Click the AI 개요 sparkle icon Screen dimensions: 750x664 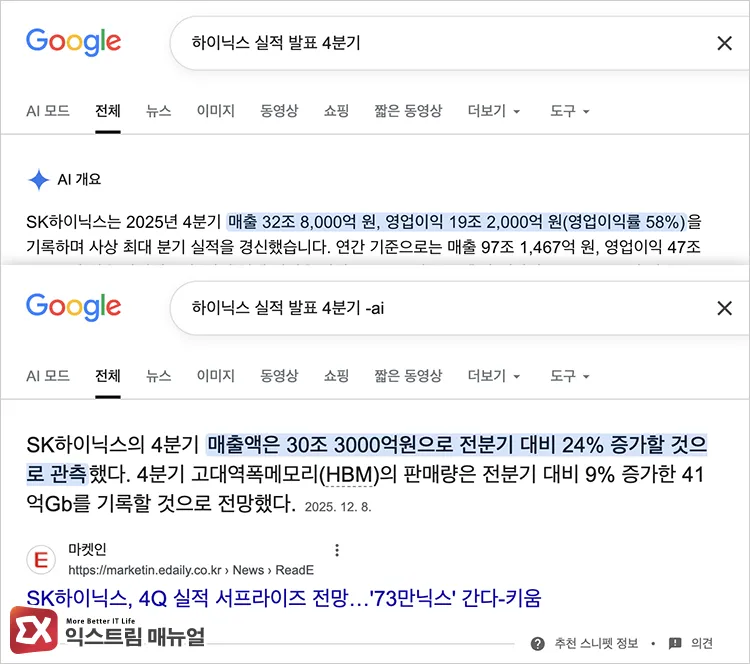coord(39,180)
